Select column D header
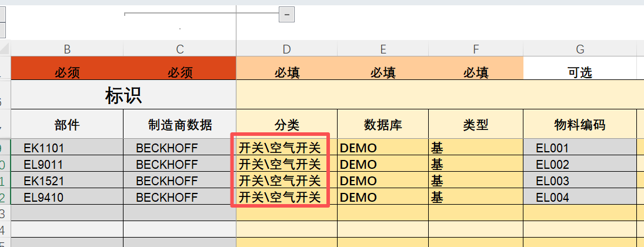The width and height of the screenshot is (644, 247). (286, 48)
